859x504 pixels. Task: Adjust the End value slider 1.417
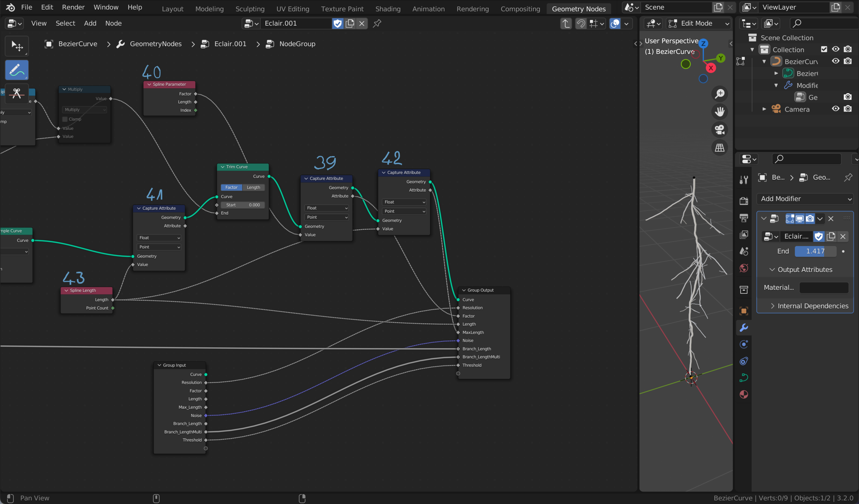click(815, 251)
